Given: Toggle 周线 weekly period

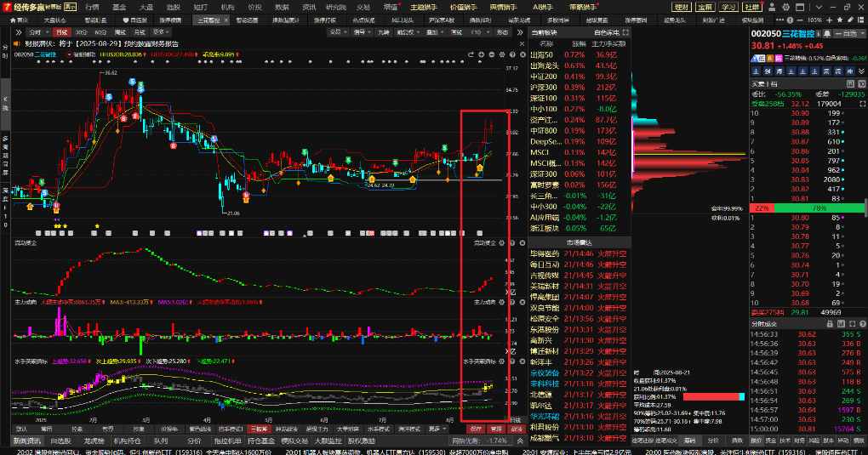Looking at the screenshot, I should (120, 32).
